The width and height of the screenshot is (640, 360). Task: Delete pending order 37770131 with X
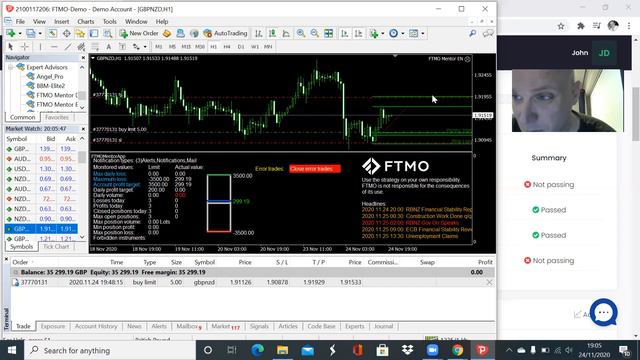click(489, 282)
